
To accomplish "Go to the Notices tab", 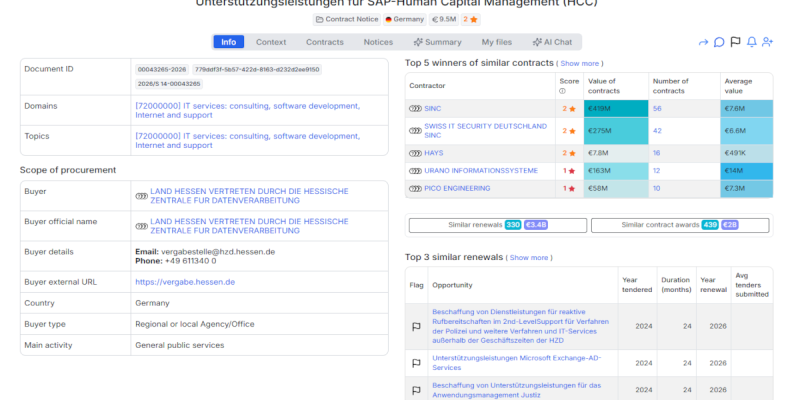I will 378,42.
